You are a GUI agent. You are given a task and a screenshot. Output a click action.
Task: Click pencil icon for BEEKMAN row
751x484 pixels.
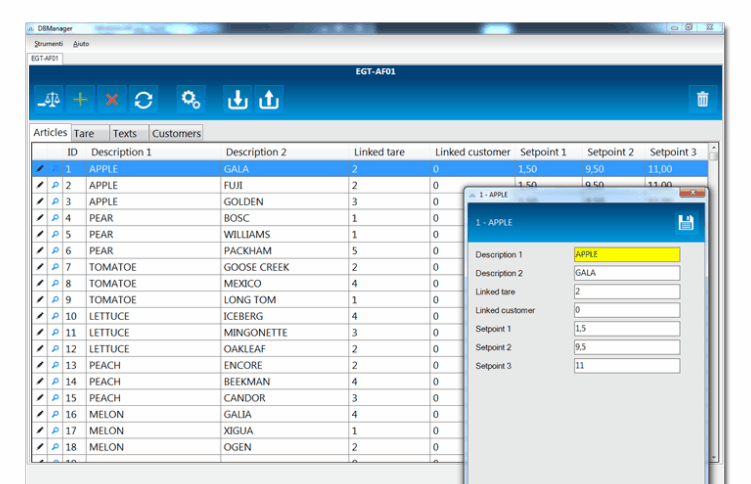click(40, 381)
